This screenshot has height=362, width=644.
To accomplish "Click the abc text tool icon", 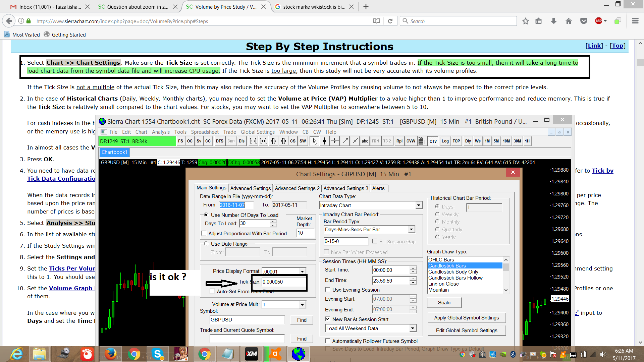I will click(365, 141).
